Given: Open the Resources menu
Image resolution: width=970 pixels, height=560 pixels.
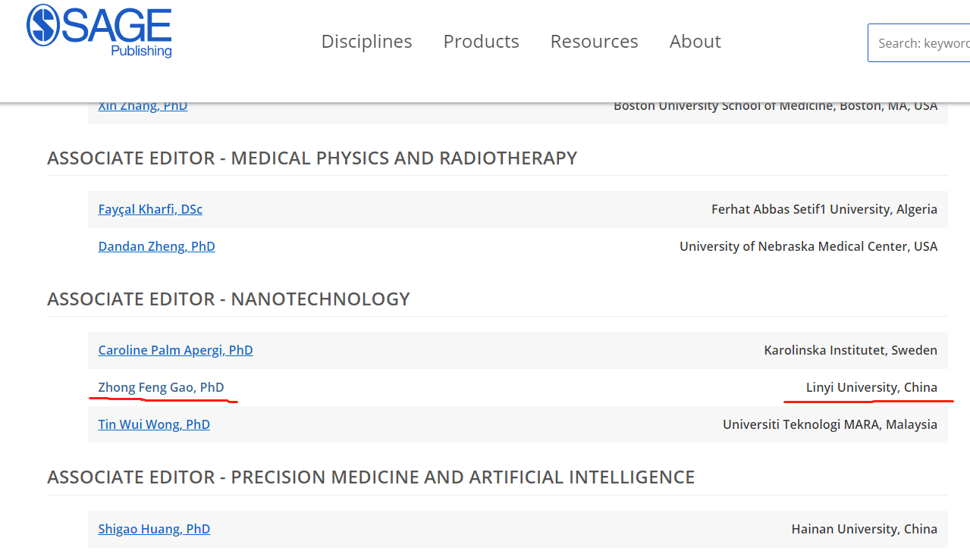Looking at the screenshot, I should [594, 42].
